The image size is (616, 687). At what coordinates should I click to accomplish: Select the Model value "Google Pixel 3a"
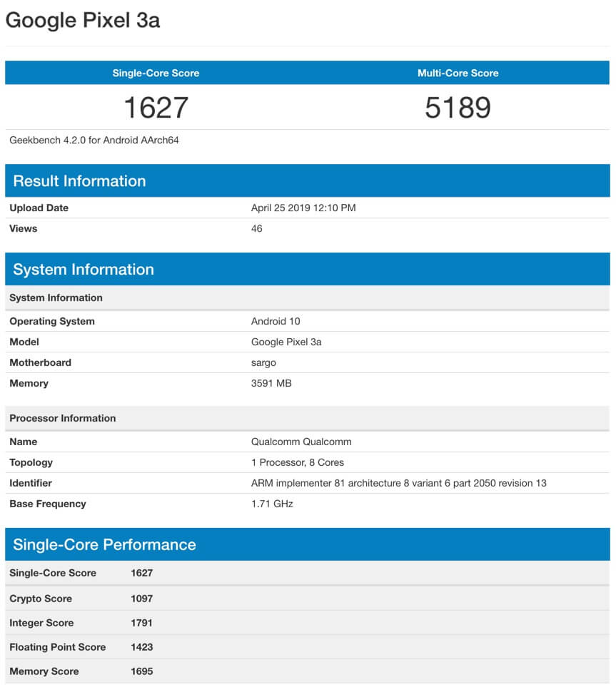pos(286,342)
